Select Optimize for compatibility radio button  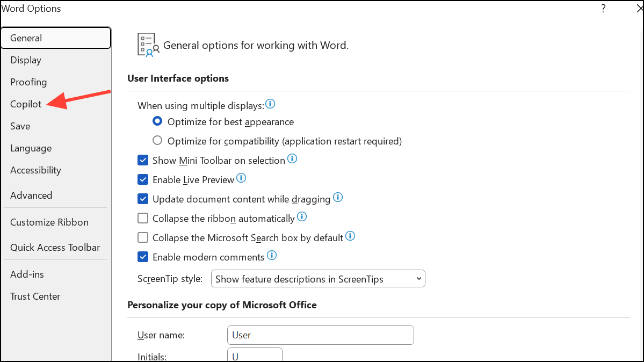157,141
